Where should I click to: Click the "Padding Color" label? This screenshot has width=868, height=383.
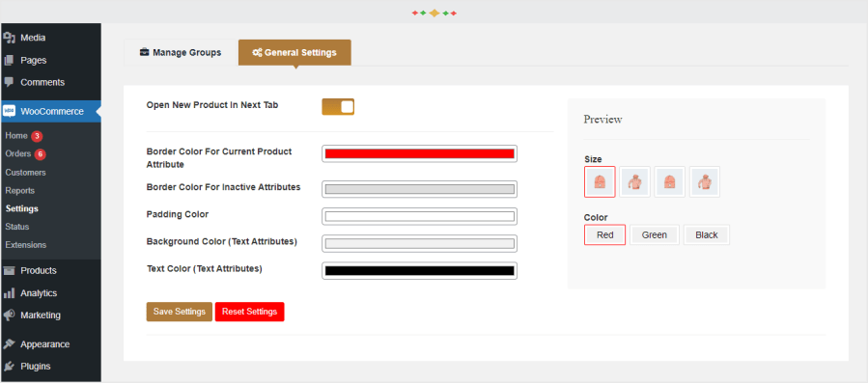177,214
